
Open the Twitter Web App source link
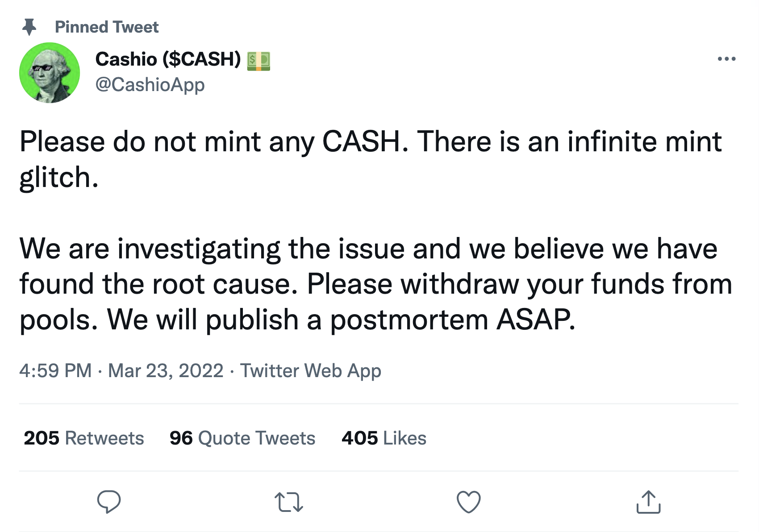(311, 371)
